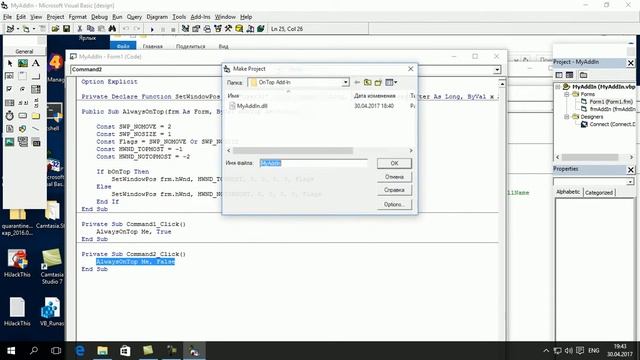Select Connect designer in project tree
This screenshot has height=360, width=640.
coord(608,124)
